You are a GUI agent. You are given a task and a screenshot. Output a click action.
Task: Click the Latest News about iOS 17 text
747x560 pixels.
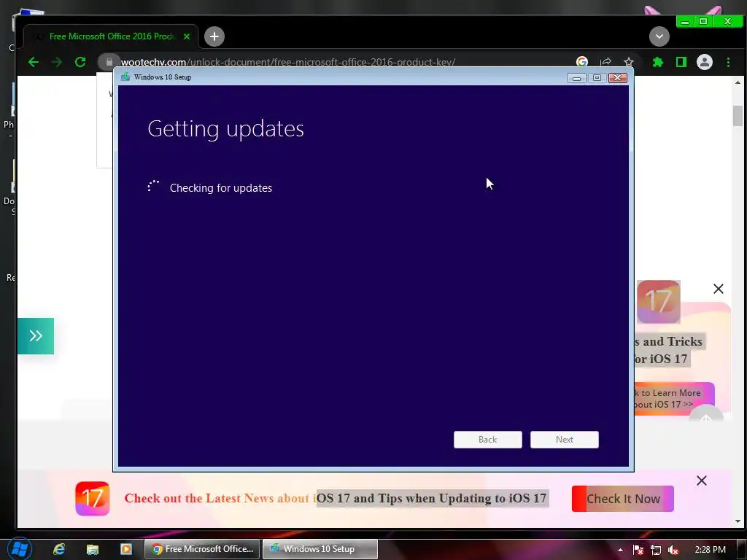point(336,498)
